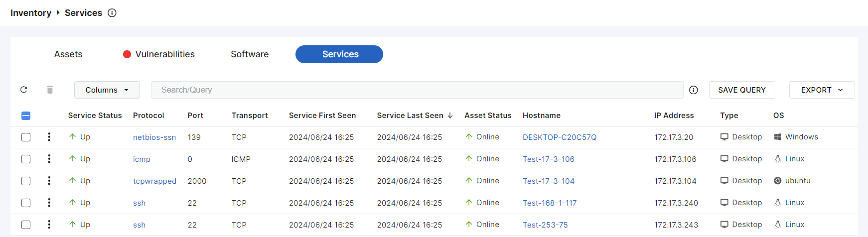Expand the EXPORT dropdown menu
Viewport: 868px width, 237px height.
click(822, 90)
